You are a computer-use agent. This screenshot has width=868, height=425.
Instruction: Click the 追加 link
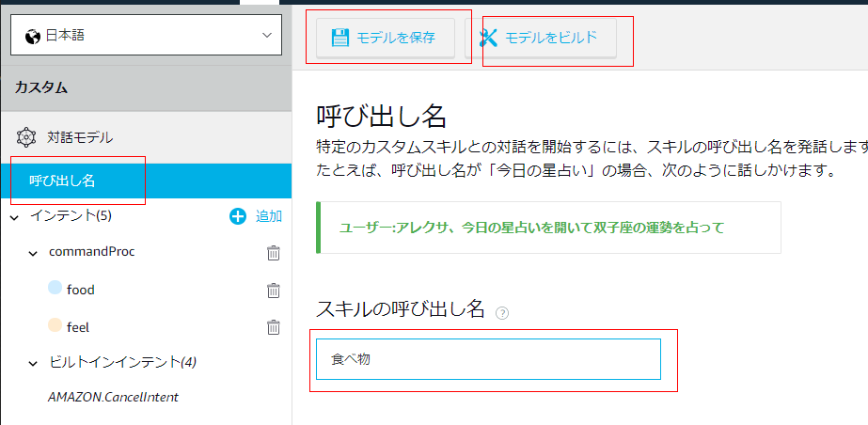coord(268,216)
